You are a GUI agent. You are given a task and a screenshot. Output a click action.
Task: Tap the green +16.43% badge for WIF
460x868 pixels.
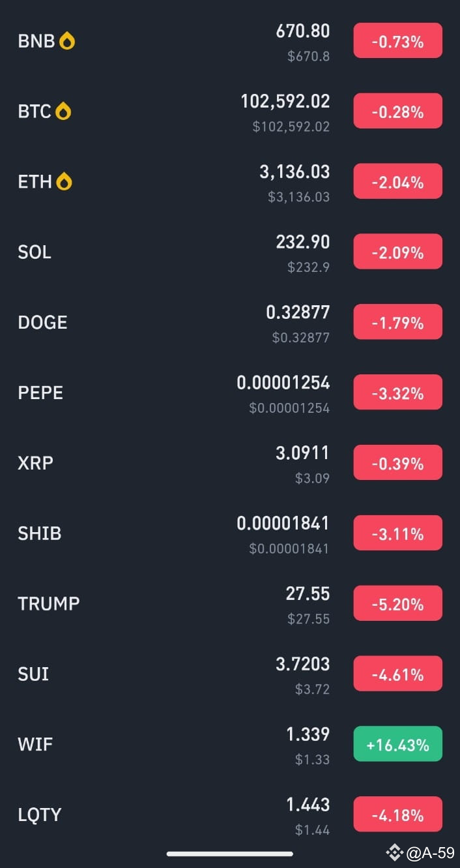[397, 743]
